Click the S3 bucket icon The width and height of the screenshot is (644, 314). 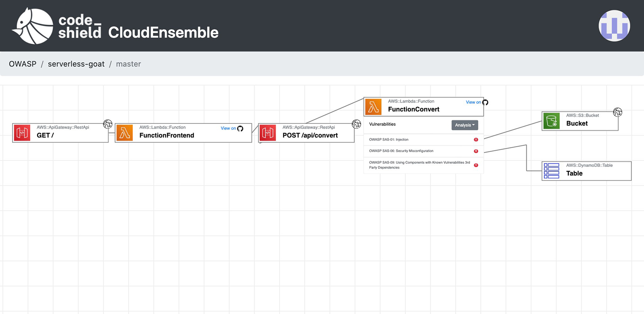click(551, 121)
